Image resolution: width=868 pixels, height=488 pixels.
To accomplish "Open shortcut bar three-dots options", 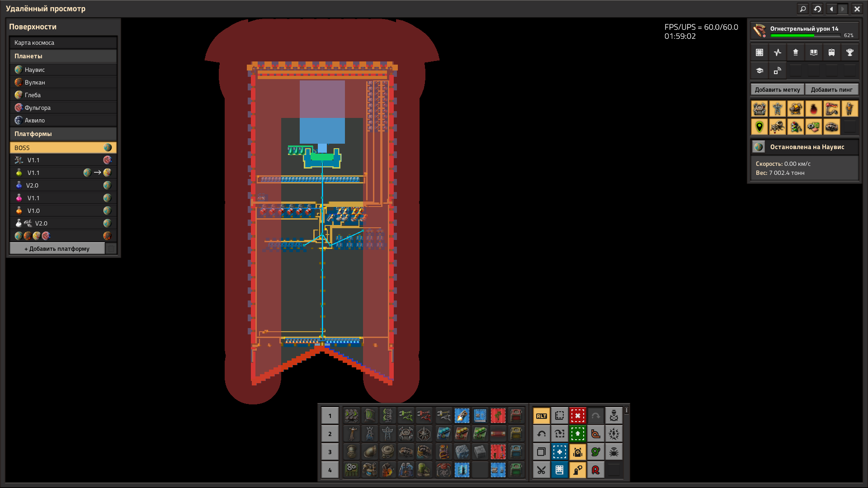I will tap(627, 410).
